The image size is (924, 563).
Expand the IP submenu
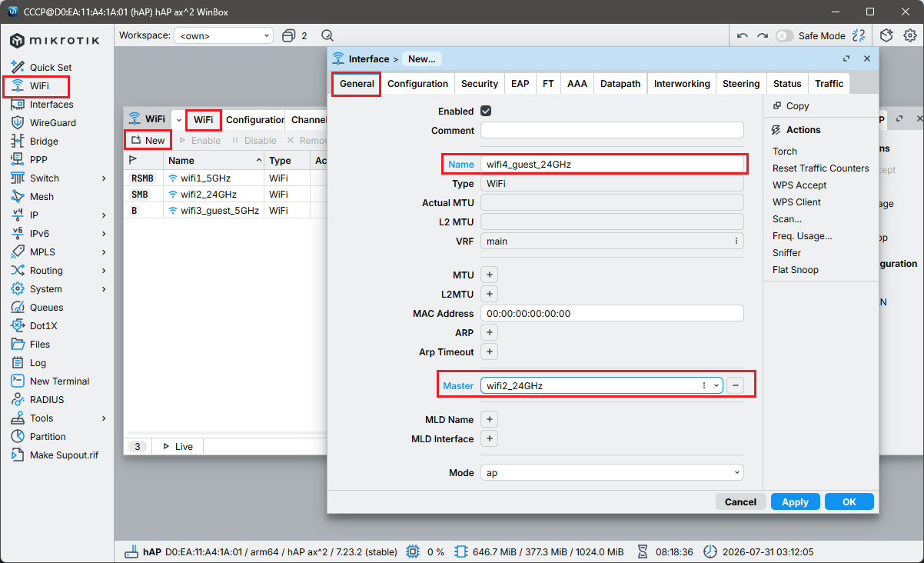click(104, 215)
